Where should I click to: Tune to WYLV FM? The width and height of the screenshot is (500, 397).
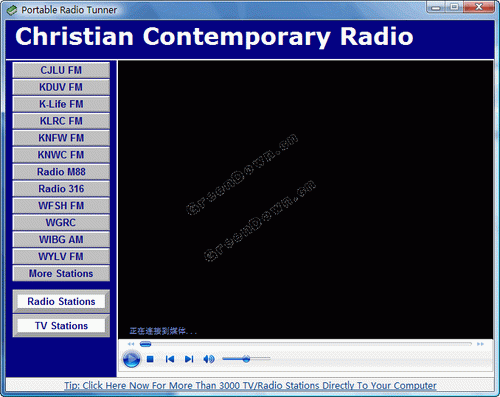click(61, 257)
